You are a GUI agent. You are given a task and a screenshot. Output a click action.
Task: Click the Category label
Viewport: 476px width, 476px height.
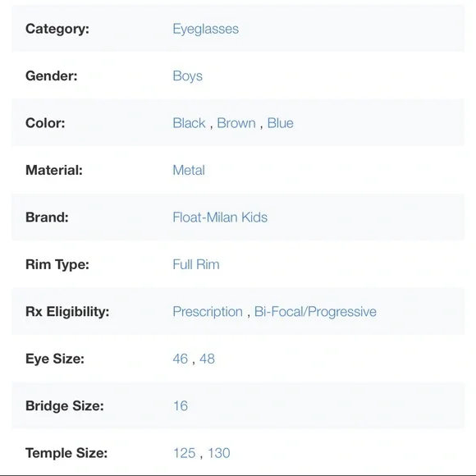pos(57,30)
